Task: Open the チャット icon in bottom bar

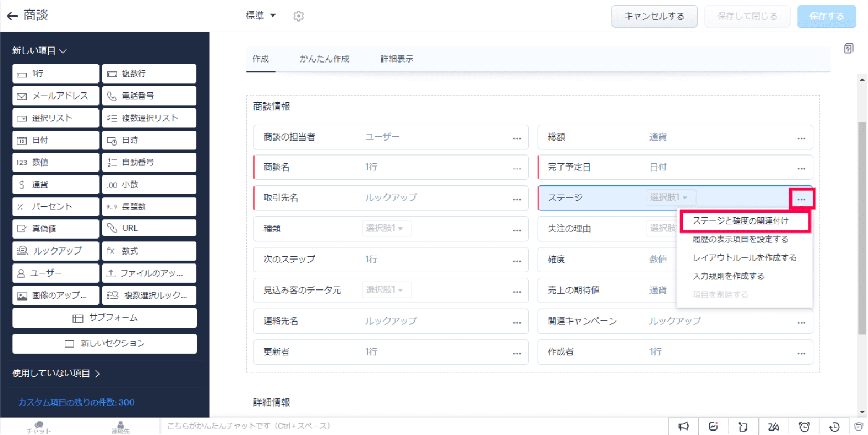Action: 39,427
